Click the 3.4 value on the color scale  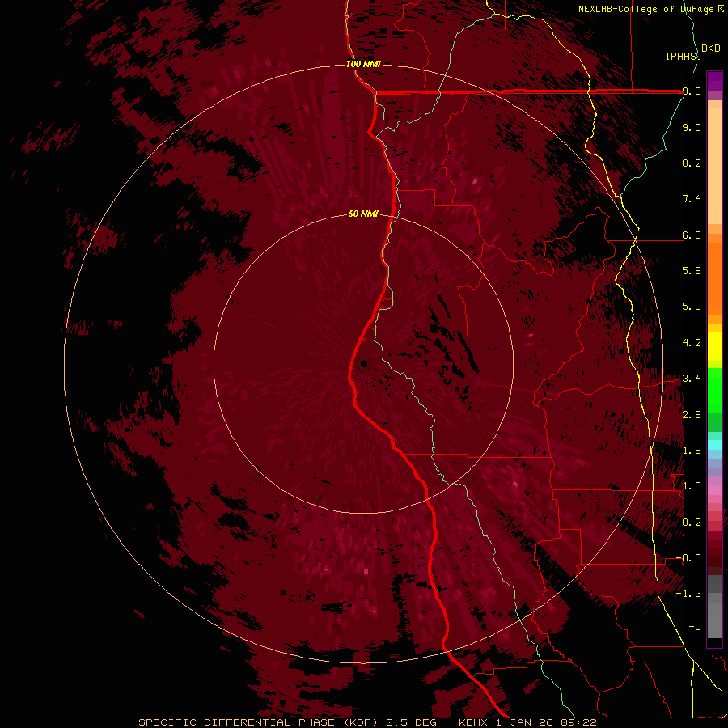tap(692, 379)
